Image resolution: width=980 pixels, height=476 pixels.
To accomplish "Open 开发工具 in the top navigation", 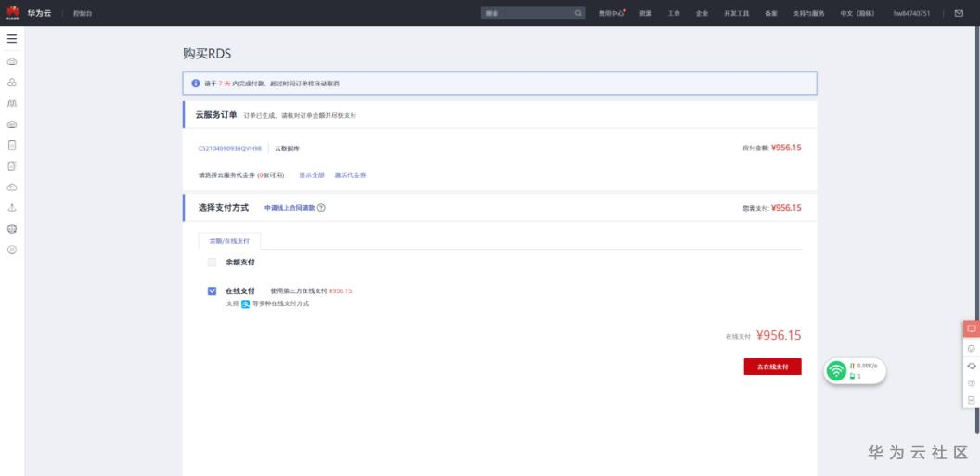I will pyautogui.click(x=736, y=13).
